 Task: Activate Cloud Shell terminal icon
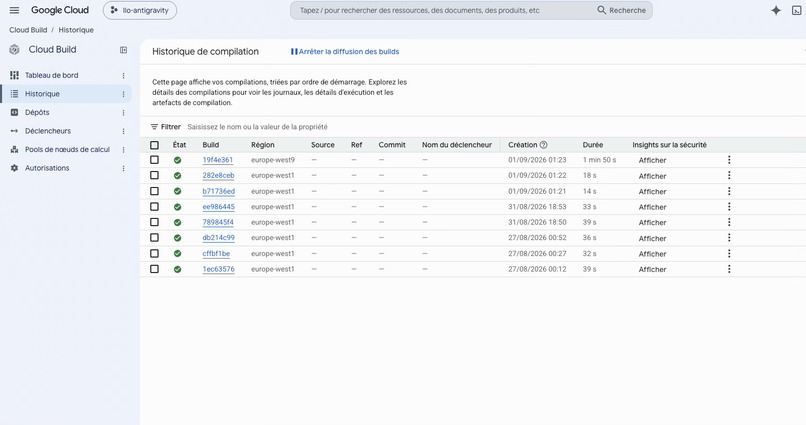pos(796,10)
